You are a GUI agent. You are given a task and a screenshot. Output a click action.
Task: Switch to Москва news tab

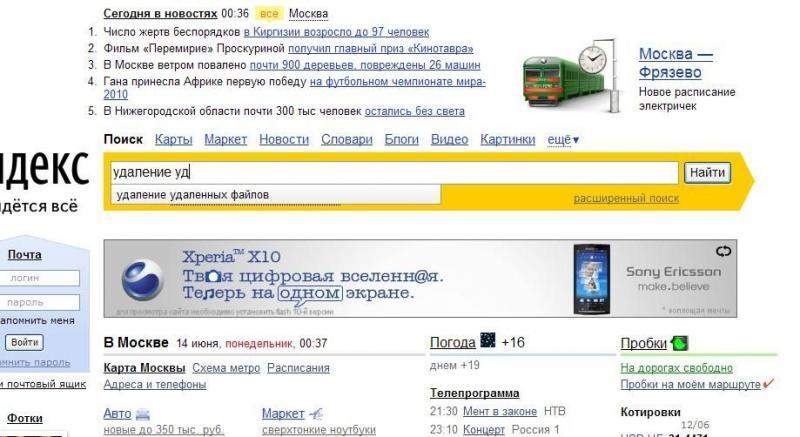(308, 14)
